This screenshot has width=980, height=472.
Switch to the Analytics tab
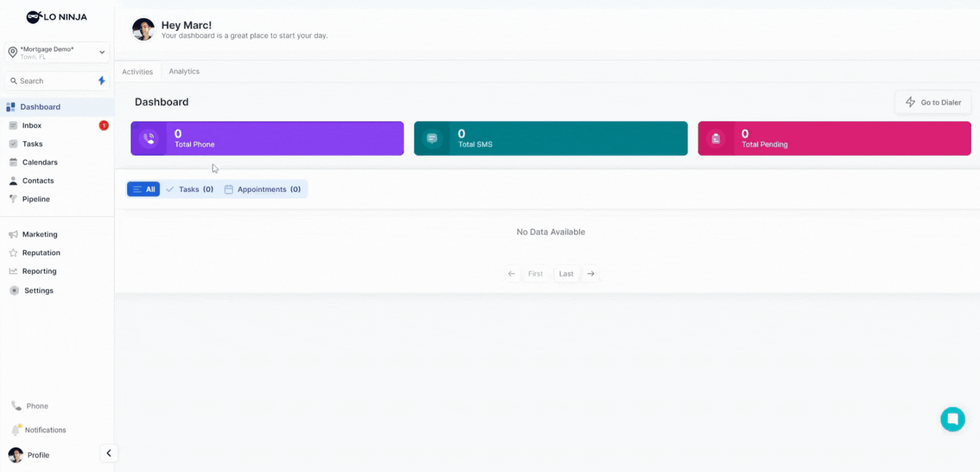[x=184, y=72]
